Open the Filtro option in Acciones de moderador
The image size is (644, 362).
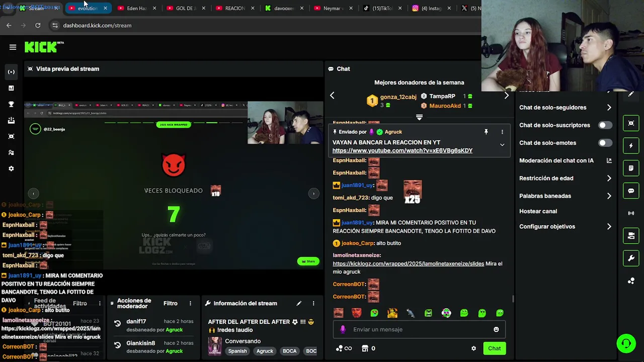tap(170, 303)
